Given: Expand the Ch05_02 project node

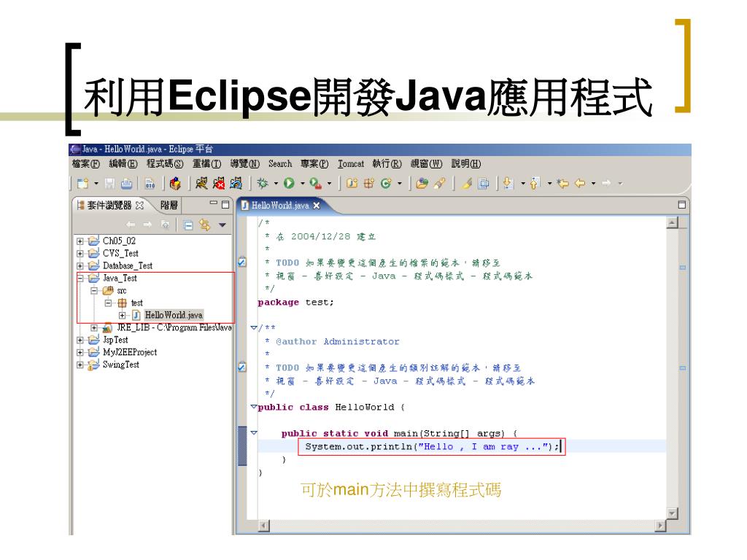Looking at the screenshot, I should [x=80, y=241].
